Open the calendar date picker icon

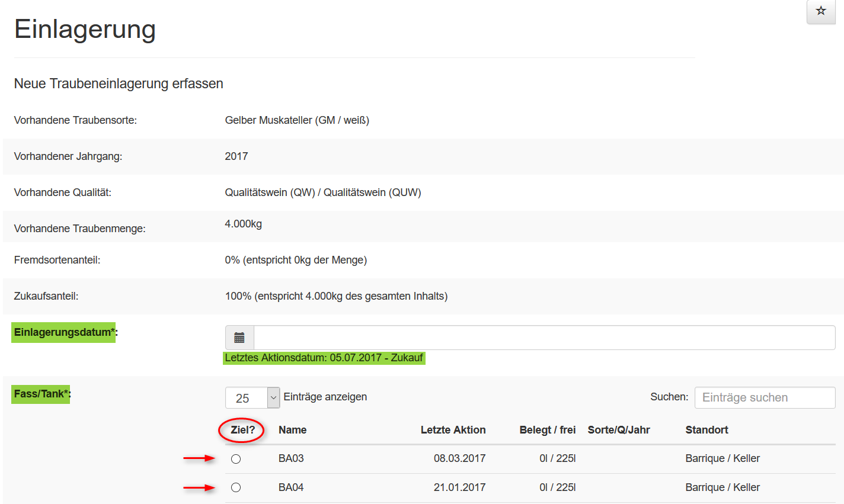click(x=239, y=338)
